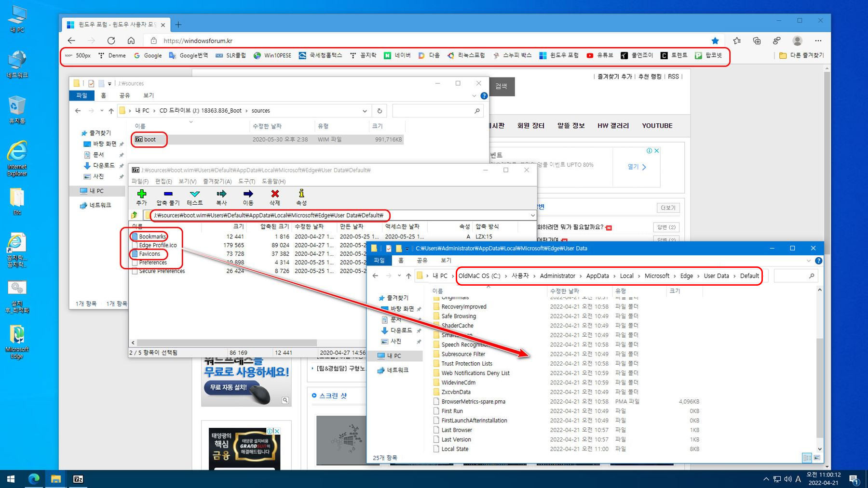Open 홈 ribbon tab in User Data explorer

[401, 260]
